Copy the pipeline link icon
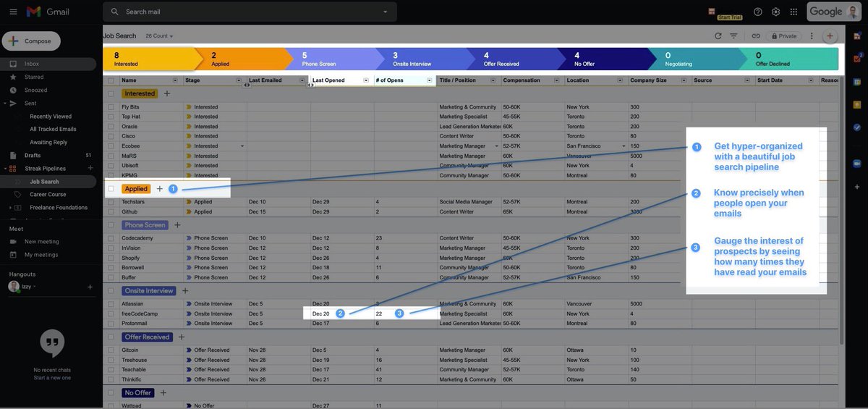 (x=755, y=35)
